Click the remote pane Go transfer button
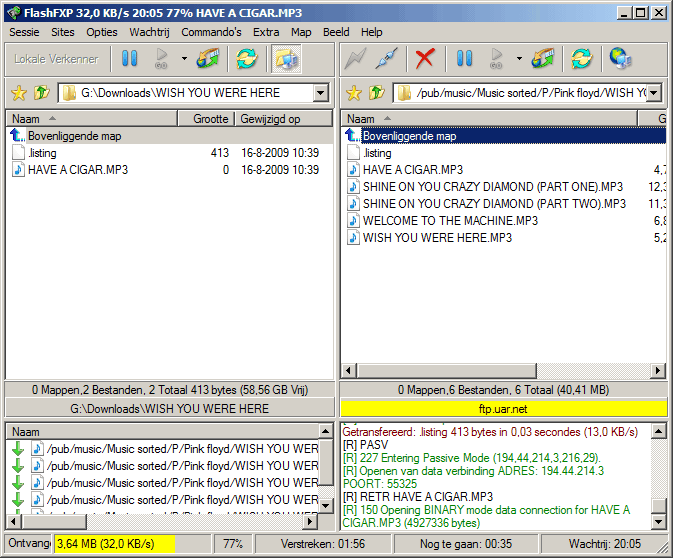This screenshot has width=673, height=558. (x=496, y=58)
